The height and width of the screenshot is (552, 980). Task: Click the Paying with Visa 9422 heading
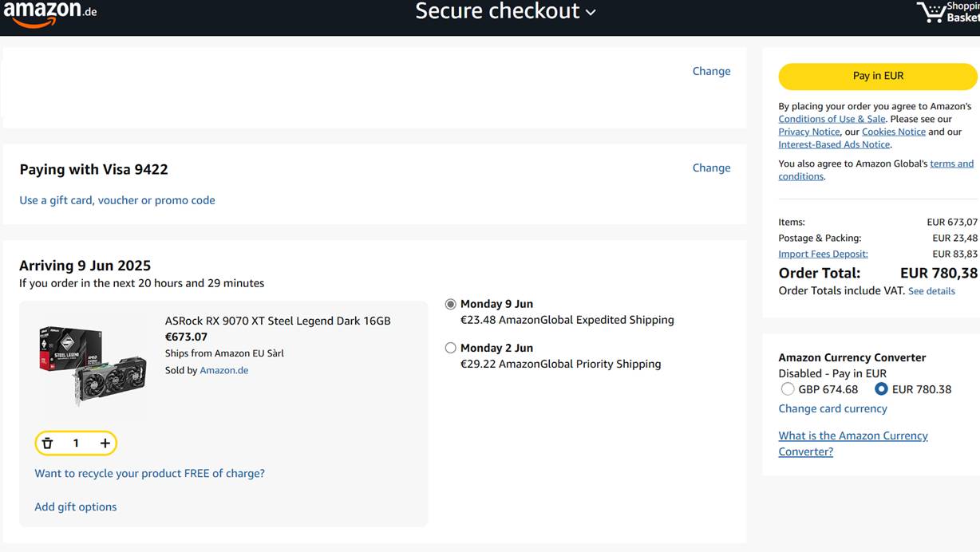93,169
